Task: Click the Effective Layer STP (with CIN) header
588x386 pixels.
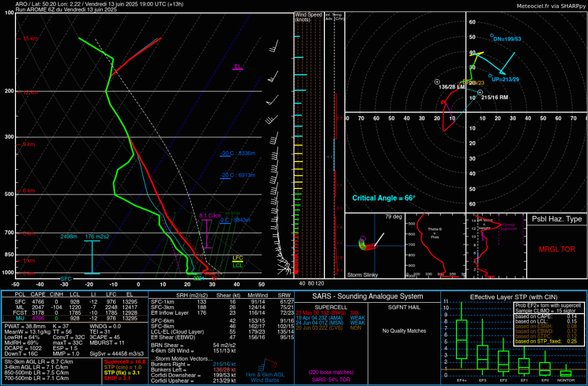Action: pos(513,296)
